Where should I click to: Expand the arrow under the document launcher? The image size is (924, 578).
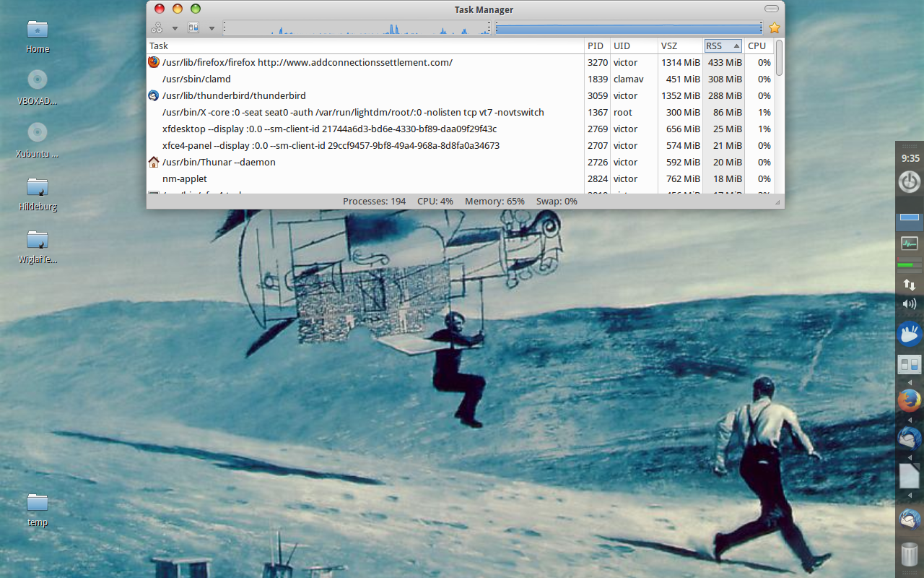[x=910, y=495]
